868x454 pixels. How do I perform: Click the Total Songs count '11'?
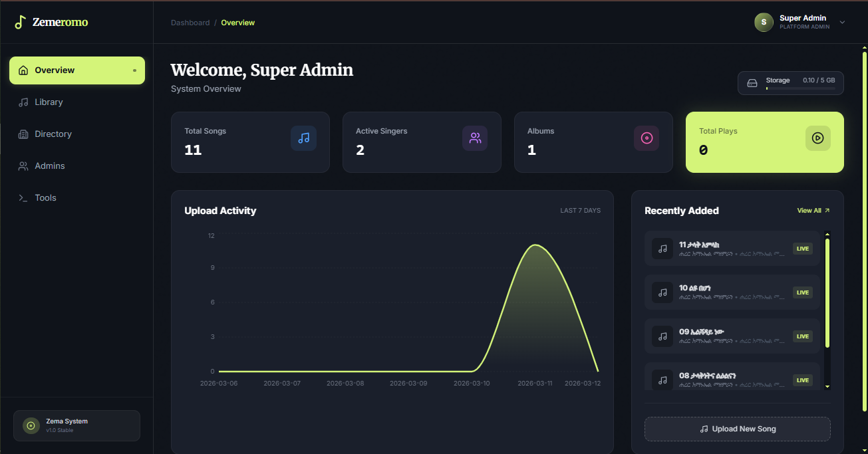193,150
